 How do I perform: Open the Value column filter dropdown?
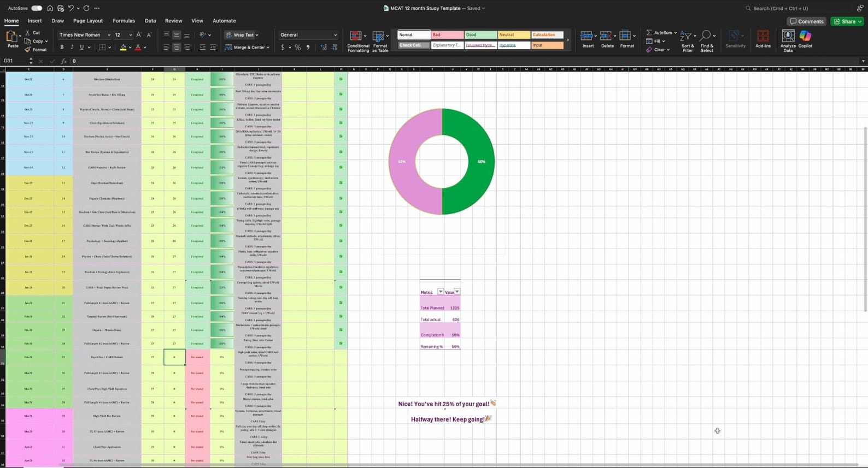[457, 292]
